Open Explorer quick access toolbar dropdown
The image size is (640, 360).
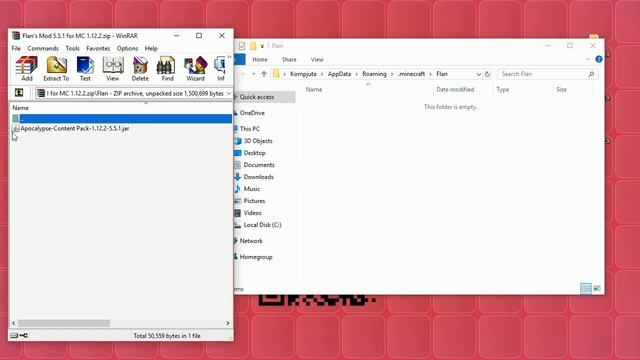pos(262,46)
